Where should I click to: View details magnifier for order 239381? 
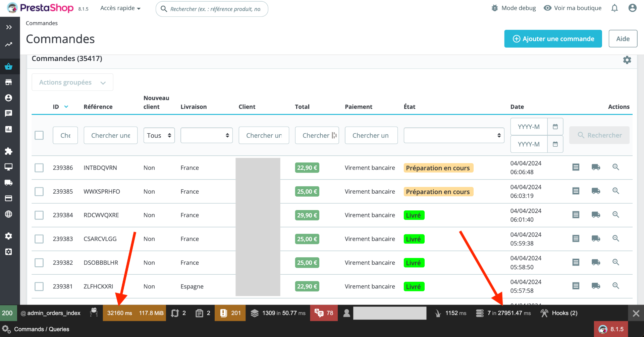coord(616,286)
